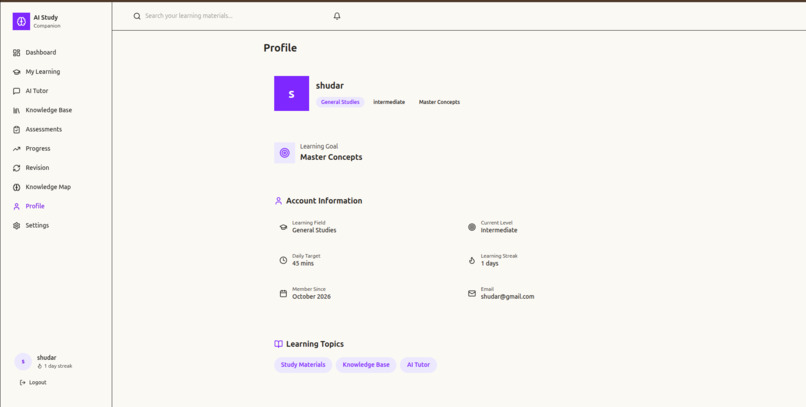Click the October 2026 member since value
806x407 pixels.
tap(312, 297)
